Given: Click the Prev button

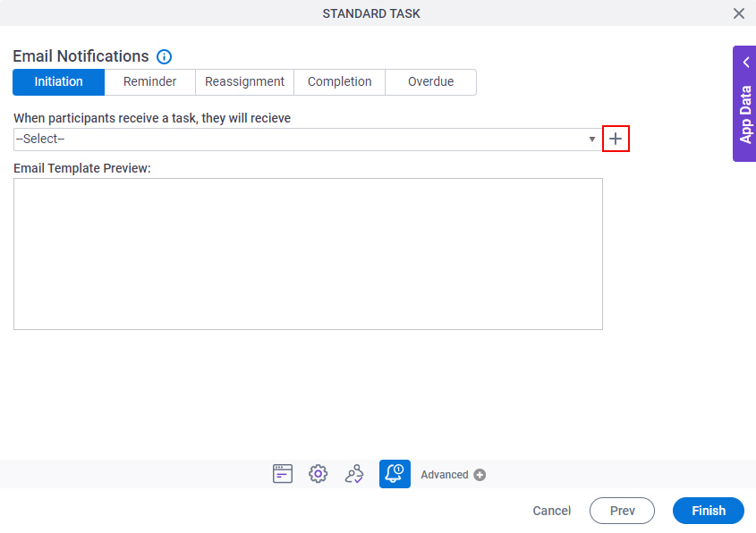Looking at the screenshot, I should (622, 511).
